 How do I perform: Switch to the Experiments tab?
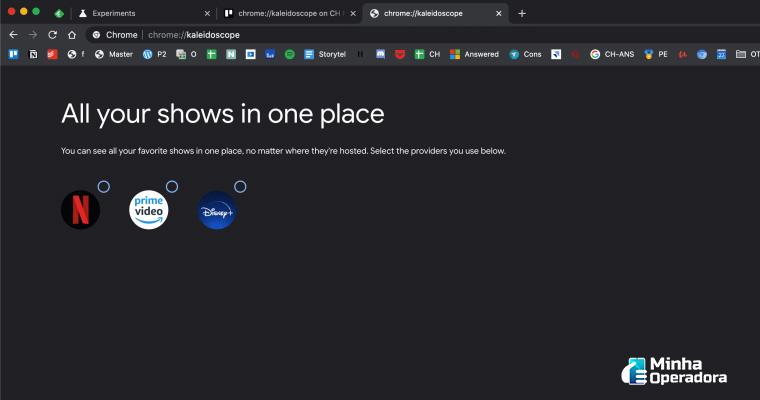coord(140,13)
